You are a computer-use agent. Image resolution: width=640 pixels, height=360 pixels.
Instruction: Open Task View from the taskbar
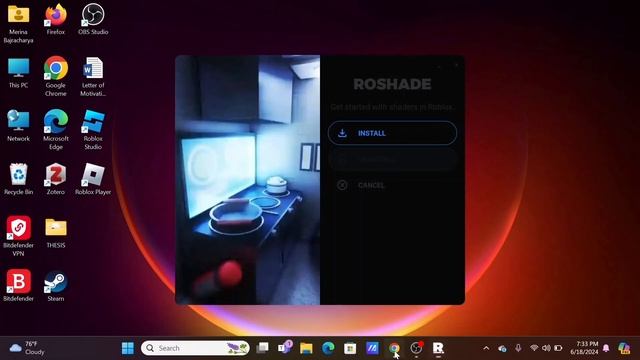(262, 348)
